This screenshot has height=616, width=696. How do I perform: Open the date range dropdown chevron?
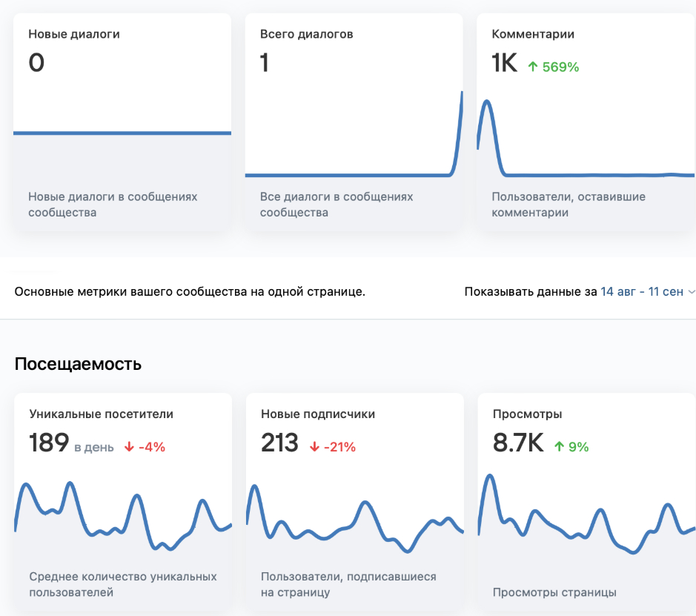click(x=692, y=292)
